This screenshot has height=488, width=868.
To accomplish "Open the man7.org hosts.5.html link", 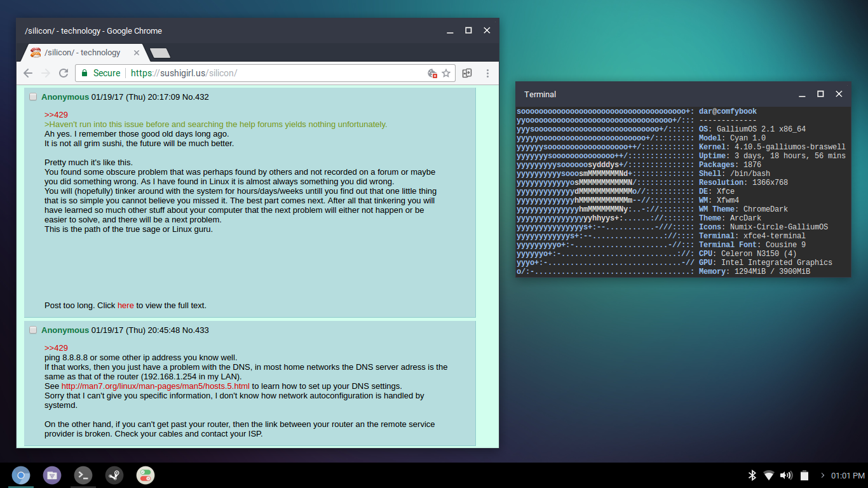I will coord(155,386).
